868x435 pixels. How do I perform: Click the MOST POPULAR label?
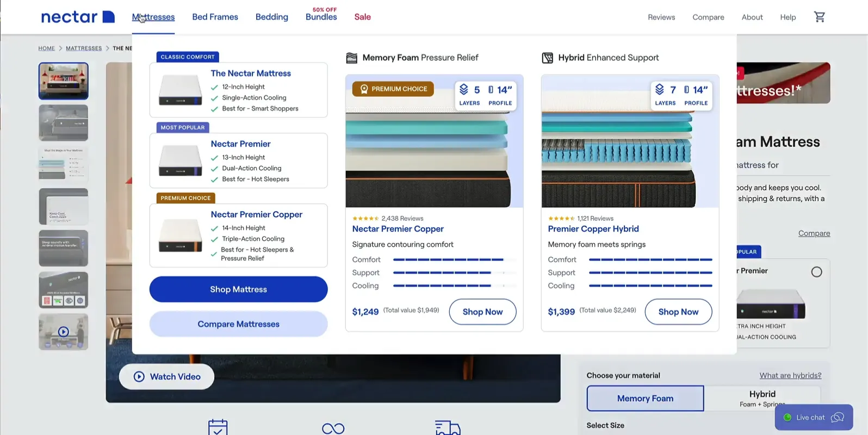(x=183, y=128)
